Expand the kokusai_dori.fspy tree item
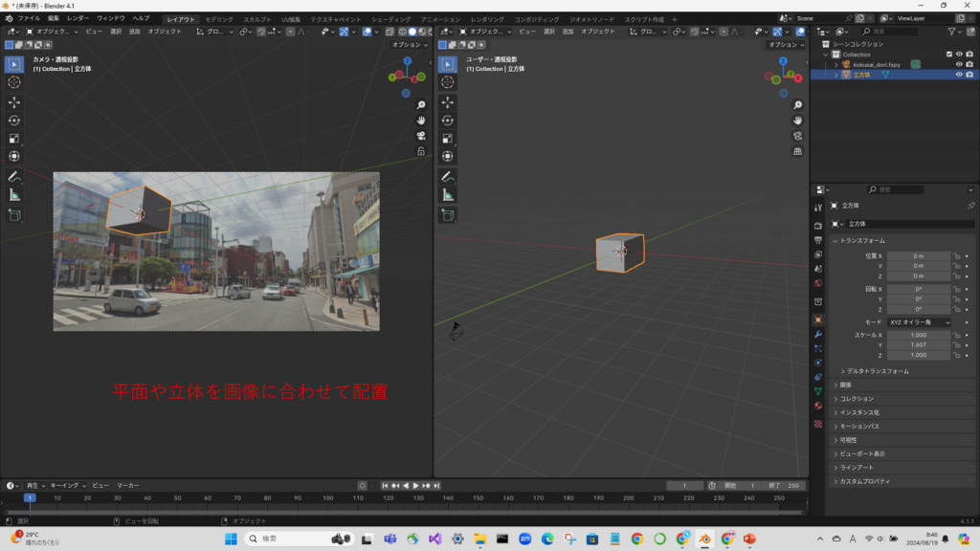980x551 pixels. [835, 64]
